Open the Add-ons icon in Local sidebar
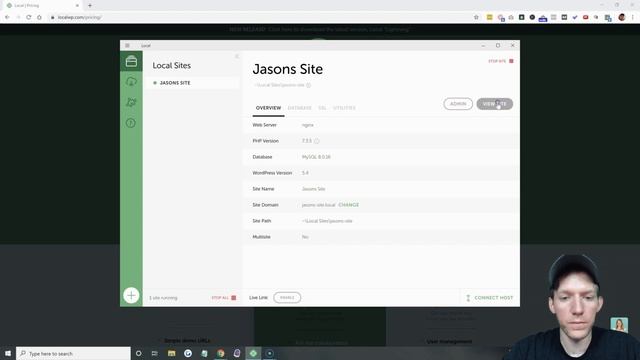 point(131,102)
